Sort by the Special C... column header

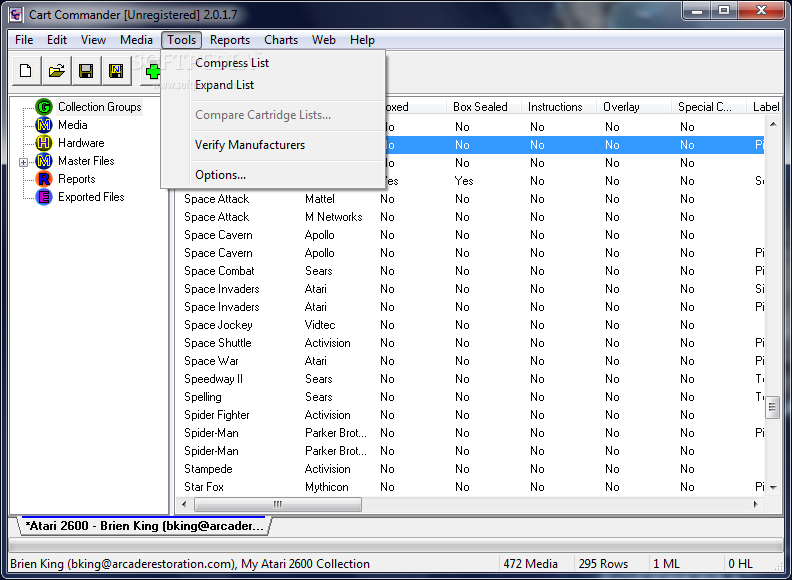coord(709,107)
